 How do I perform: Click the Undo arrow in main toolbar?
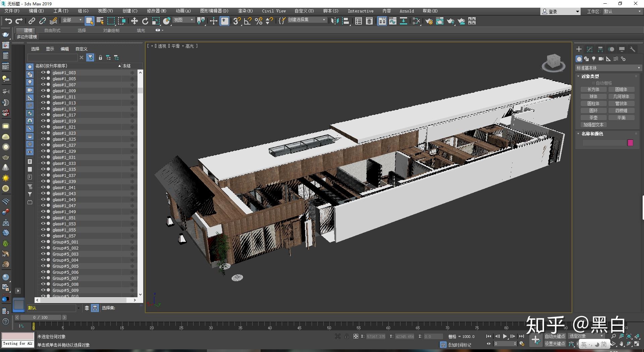8,21
